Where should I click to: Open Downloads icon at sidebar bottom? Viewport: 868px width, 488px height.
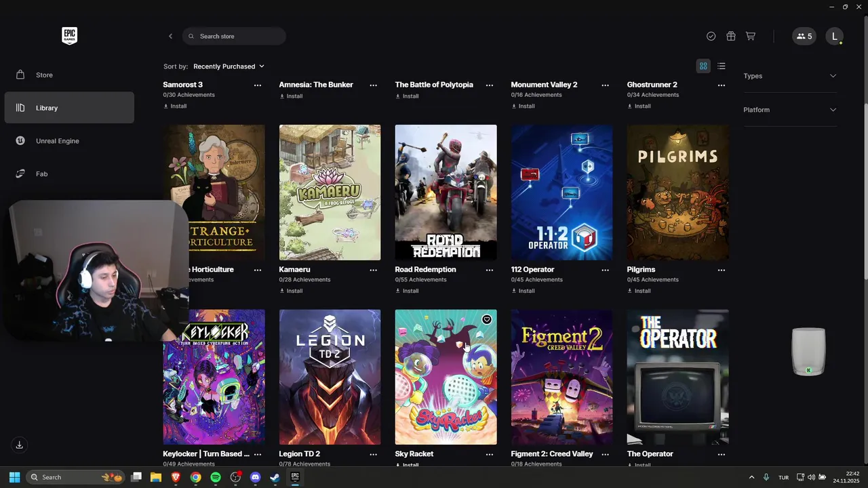(x=20, y=445)
